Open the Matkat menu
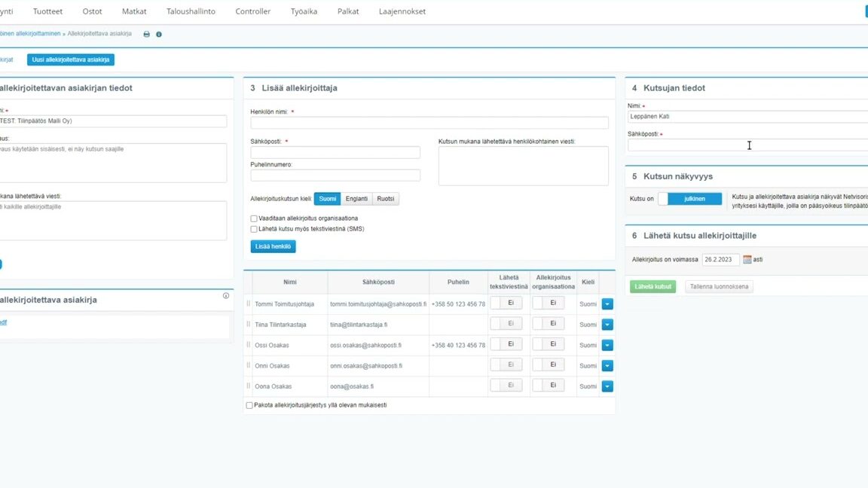Image resolution: width=868 pixels, height=488 pixels. point(134,11)
